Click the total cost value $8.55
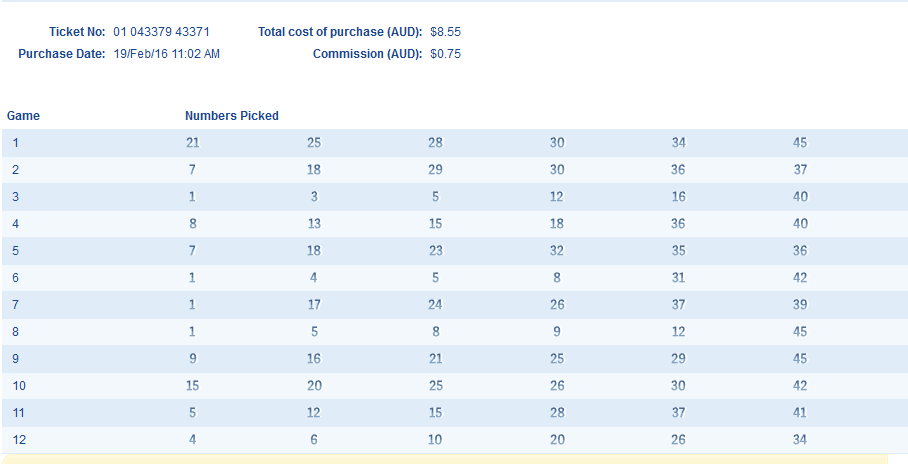 click(445, 32)
